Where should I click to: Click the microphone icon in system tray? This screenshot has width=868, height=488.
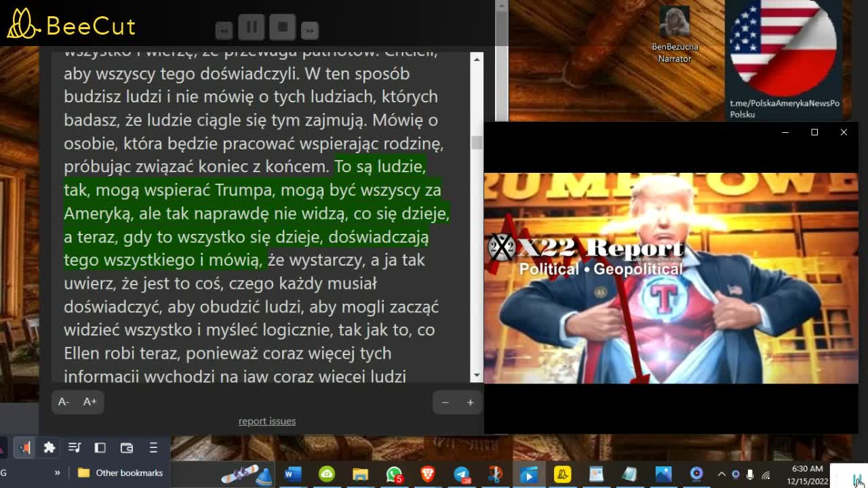[750, 474]
